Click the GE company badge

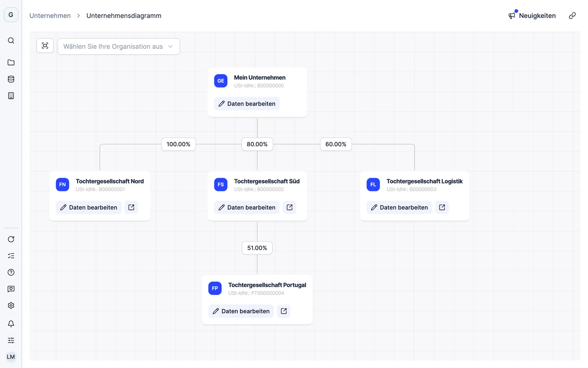(221, 81)
